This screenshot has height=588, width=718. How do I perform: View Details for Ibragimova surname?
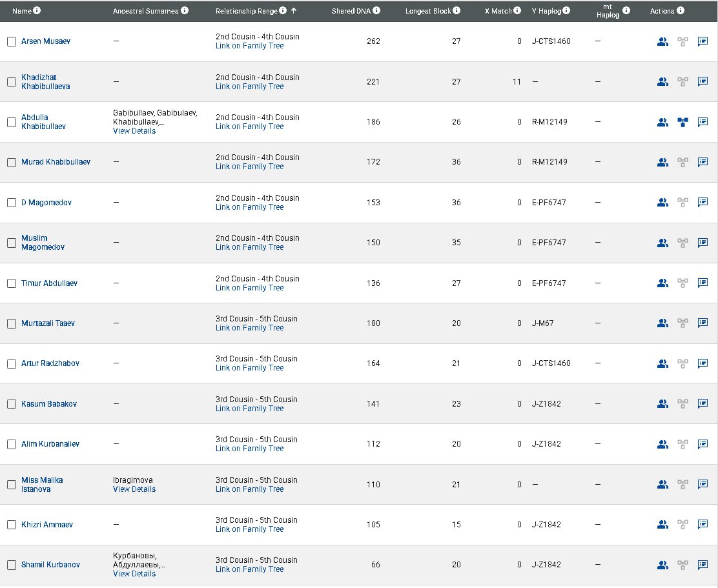pyautogui.click(x=134, y=489)
